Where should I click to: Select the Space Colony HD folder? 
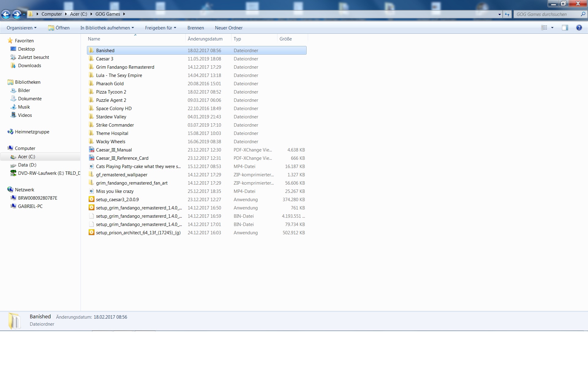[197, 108]
